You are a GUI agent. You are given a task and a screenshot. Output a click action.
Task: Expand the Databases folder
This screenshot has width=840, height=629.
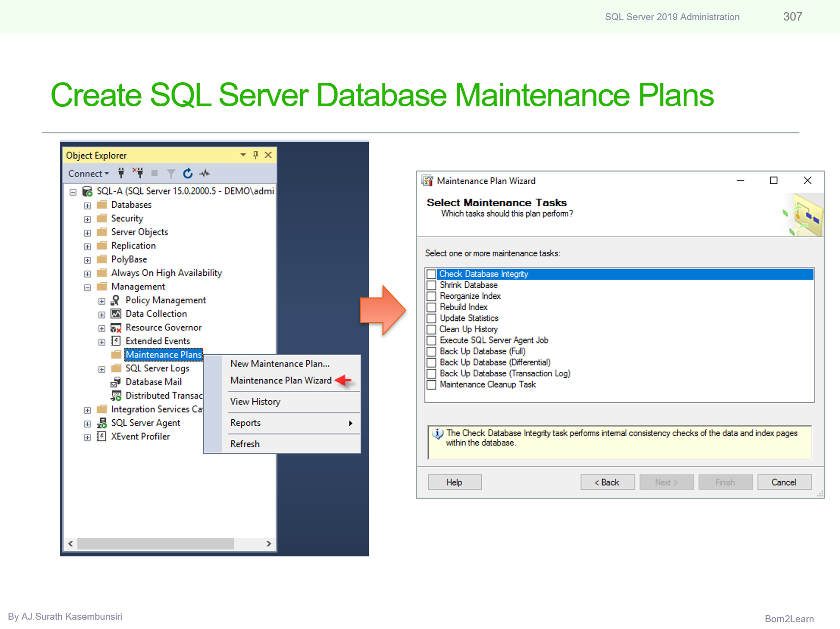(x=87, y=205)
